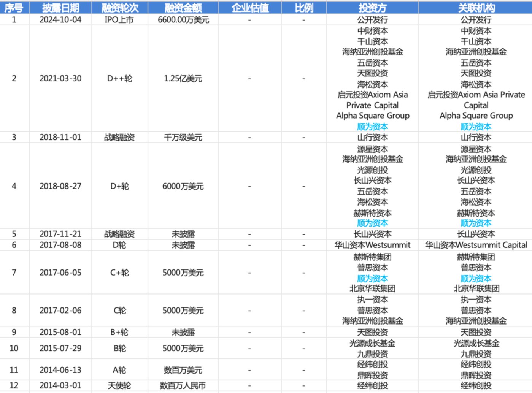The height and width of the screenshot is (393, 532).
Task: Click the 关联机构 column header
Action: [x=476, y=8]
